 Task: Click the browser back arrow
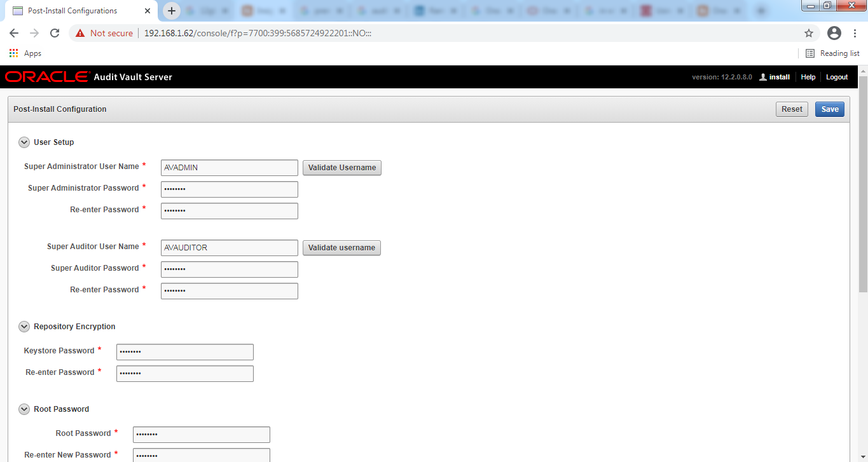14,33
